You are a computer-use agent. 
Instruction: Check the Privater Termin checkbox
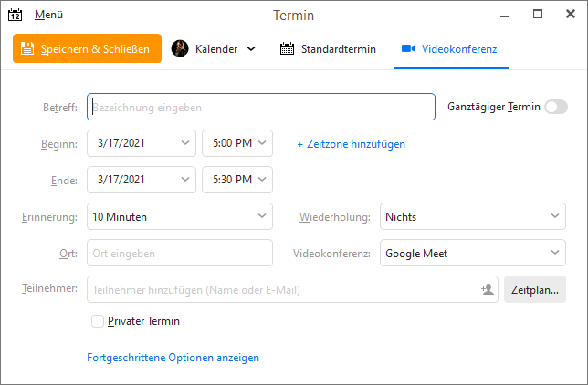[x=98, y=321]
